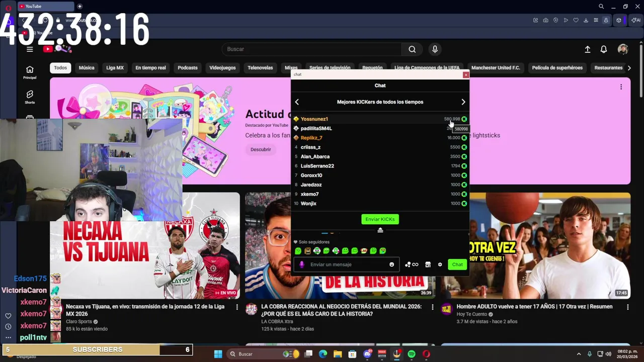This screenshot has width=644, height=362.
Task: Open options menu for 17 Otra vez video
Action: [627, 307]
